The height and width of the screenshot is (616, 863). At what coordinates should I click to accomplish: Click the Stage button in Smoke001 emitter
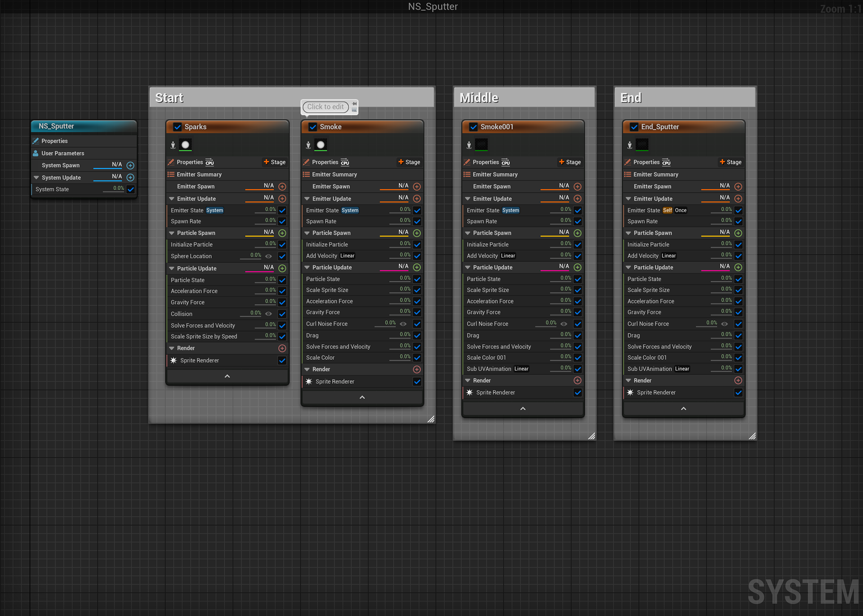click(569, 162)
